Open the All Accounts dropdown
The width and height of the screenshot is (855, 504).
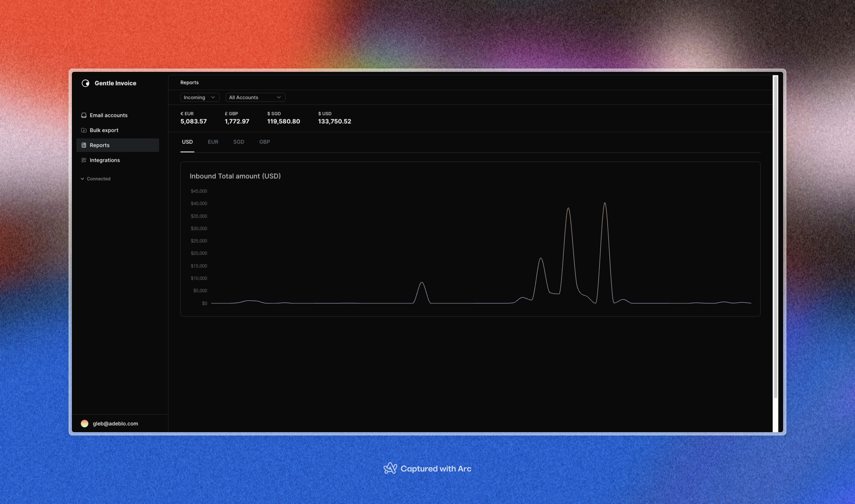pyautogui.click(x=255, y=97)
